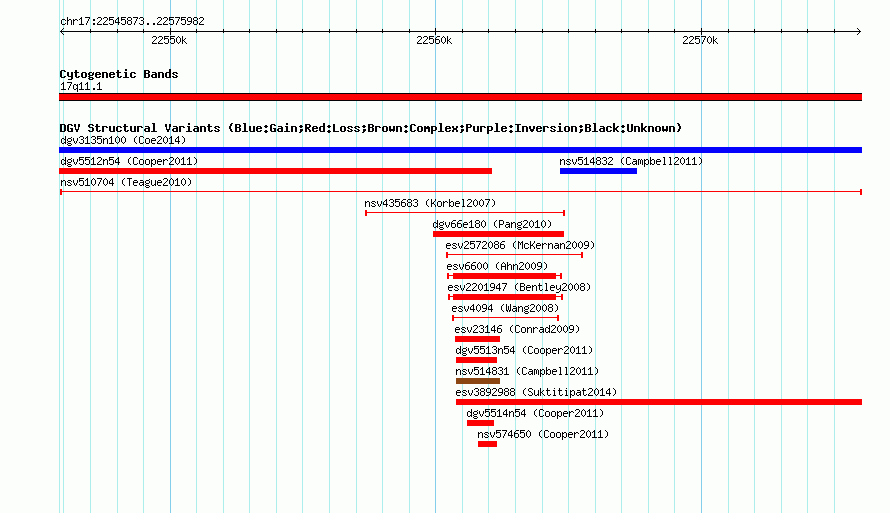Click the nsv510704 (Teague2010) label
The image size is (890, 513).
[x=126, y=182]
